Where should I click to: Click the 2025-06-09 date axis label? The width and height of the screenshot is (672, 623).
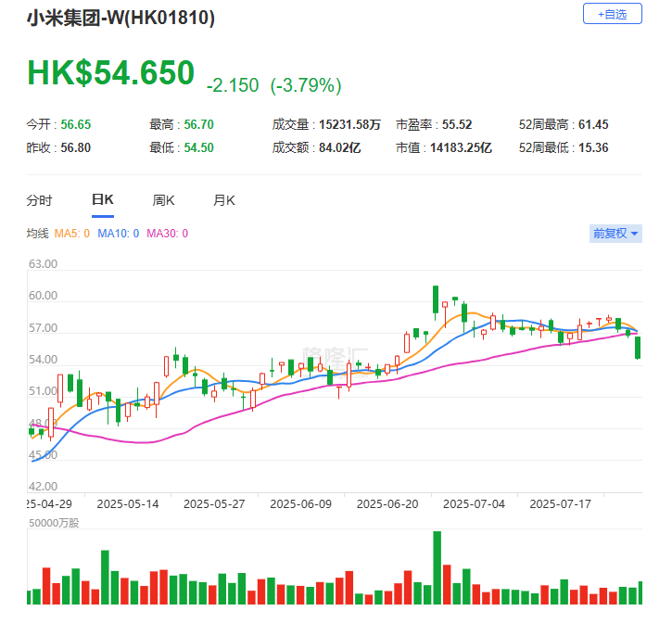tap(301, 503)
